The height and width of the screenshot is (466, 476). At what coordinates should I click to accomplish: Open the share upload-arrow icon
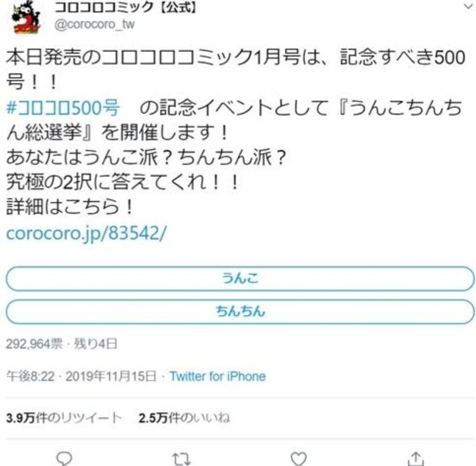pyautogui.click(x=416, y=458)
